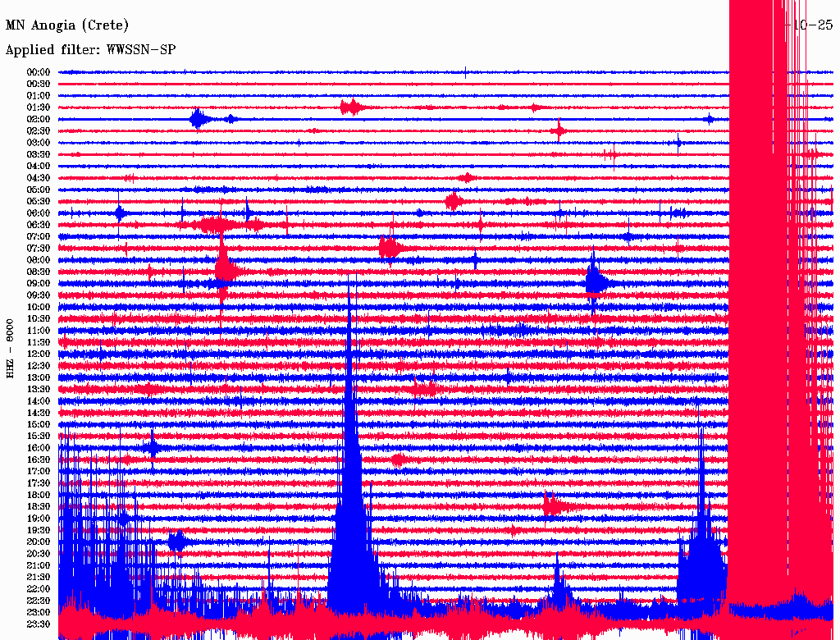Select the 21:30 time label

(39, 578)
